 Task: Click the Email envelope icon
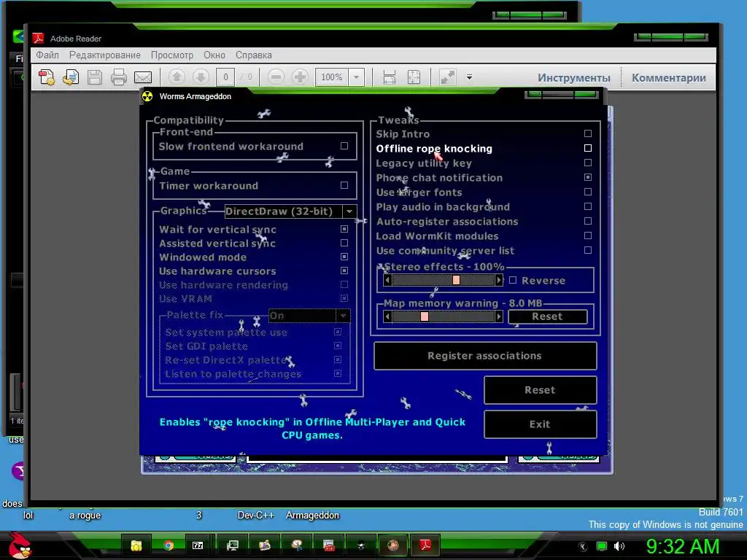pyautogui.click(x=143, y=77)
